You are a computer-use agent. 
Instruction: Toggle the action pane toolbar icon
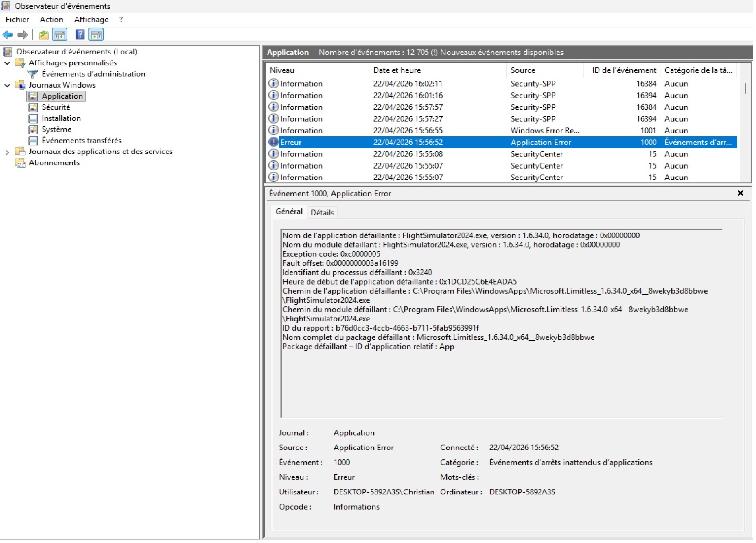96,35
